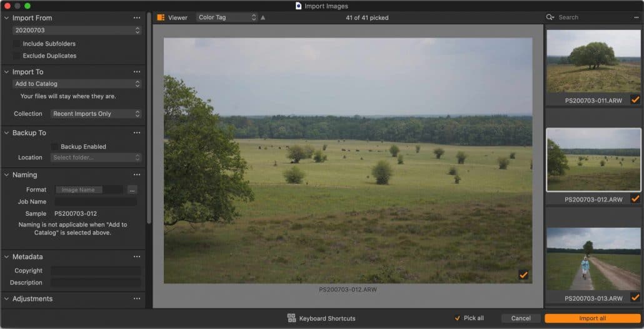Enable Include Subfolders checkbox
The image size is (644, 329).
(x=16, y=44)
